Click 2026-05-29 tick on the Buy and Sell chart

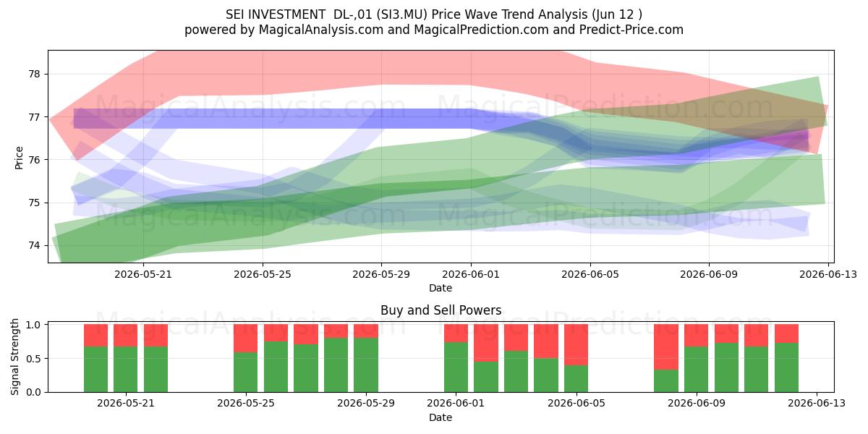(366, 404)
